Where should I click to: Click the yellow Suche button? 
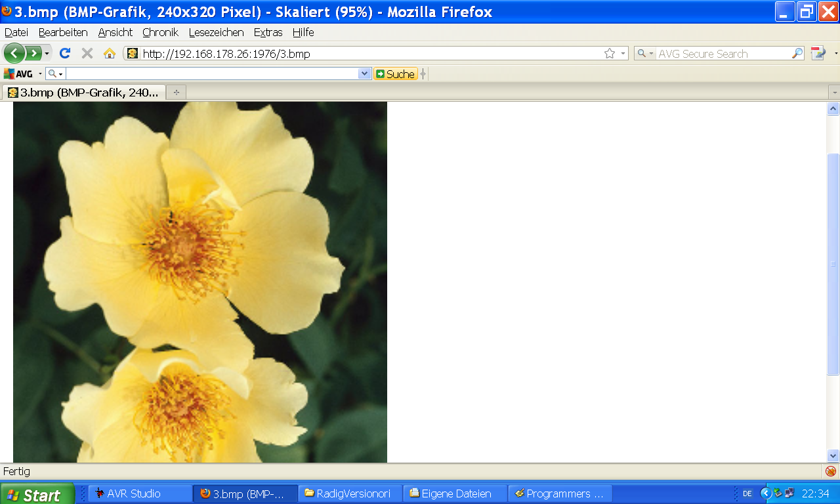coord(395,74)
